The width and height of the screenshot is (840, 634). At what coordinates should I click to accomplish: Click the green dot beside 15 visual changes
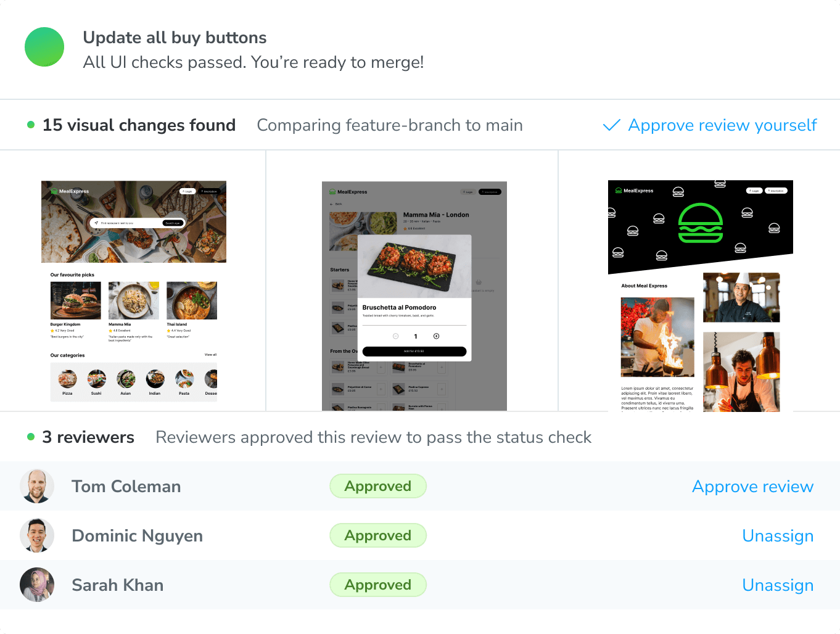pyautogui.click(x=31, y=125)
